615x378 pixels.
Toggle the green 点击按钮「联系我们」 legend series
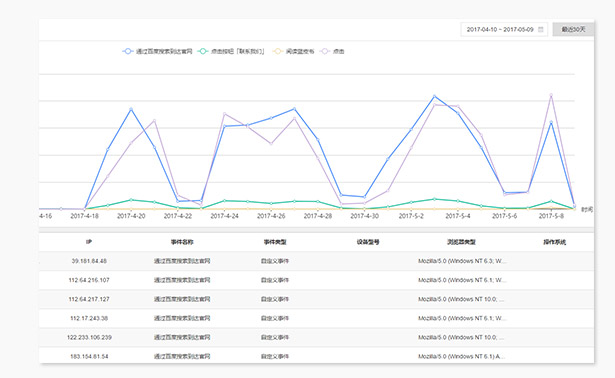pos(231,51)
